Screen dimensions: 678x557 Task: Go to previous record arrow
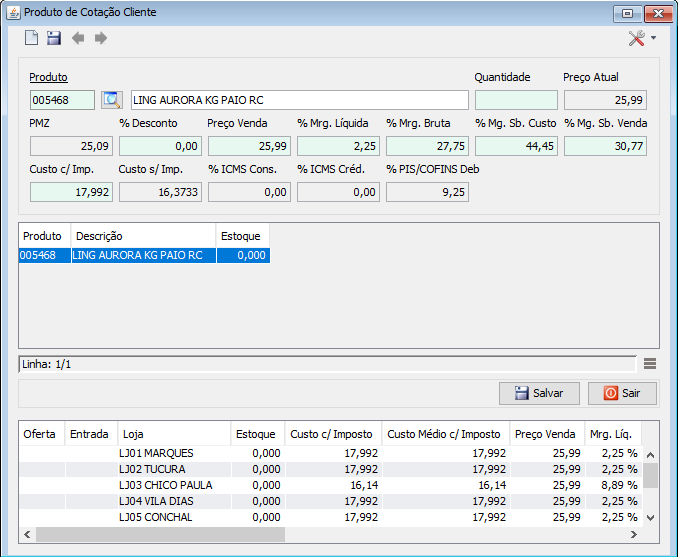click(78, 38)
